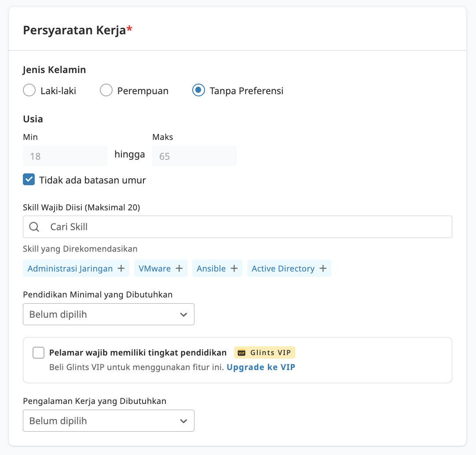Click the VIP badge icon next to Glints VIP
This screenshot has height=455, width=476.
[241, 352]
